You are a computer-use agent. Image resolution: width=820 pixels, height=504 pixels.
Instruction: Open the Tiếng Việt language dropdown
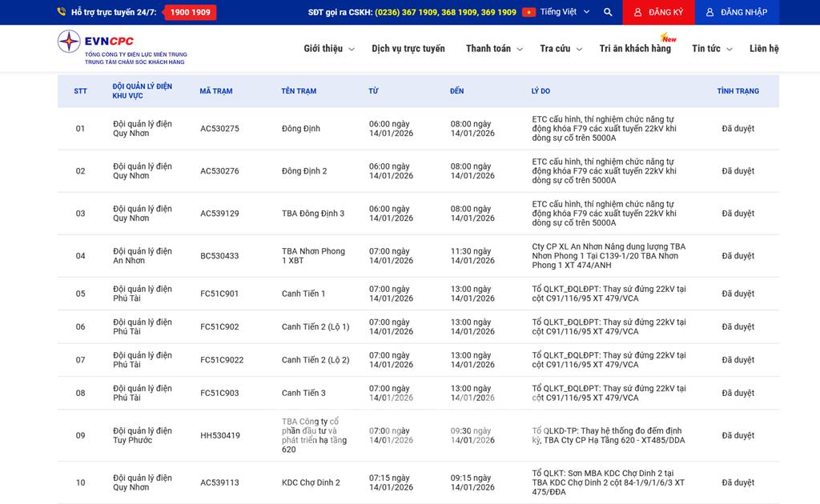pyautogui.click(x=565, y=12)
